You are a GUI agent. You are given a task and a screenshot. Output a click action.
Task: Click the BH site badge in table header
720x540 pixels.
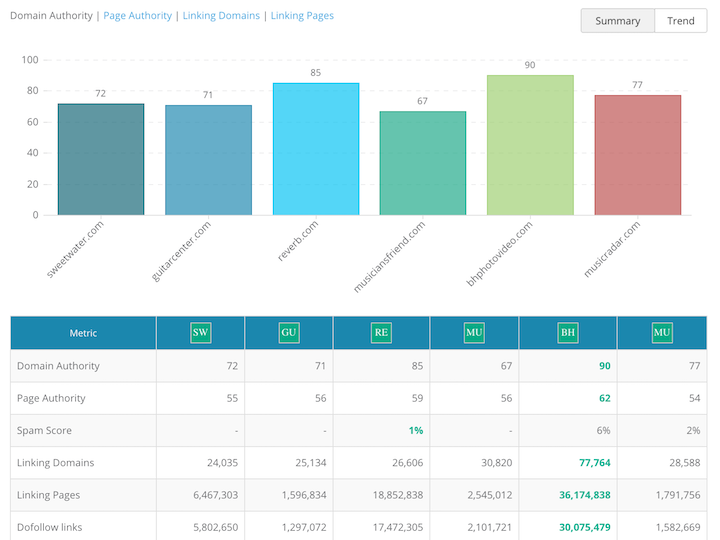(567, 332)
